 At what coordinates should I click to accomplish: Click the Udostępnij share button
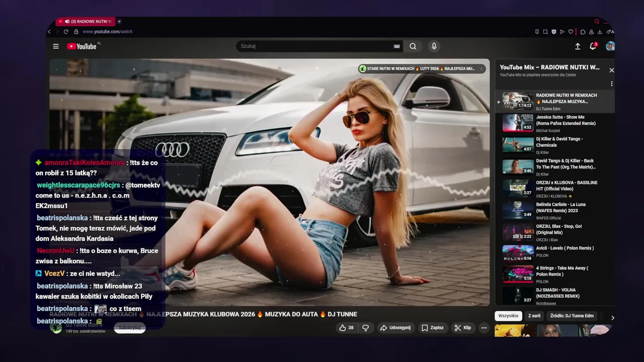coord(395,327)
